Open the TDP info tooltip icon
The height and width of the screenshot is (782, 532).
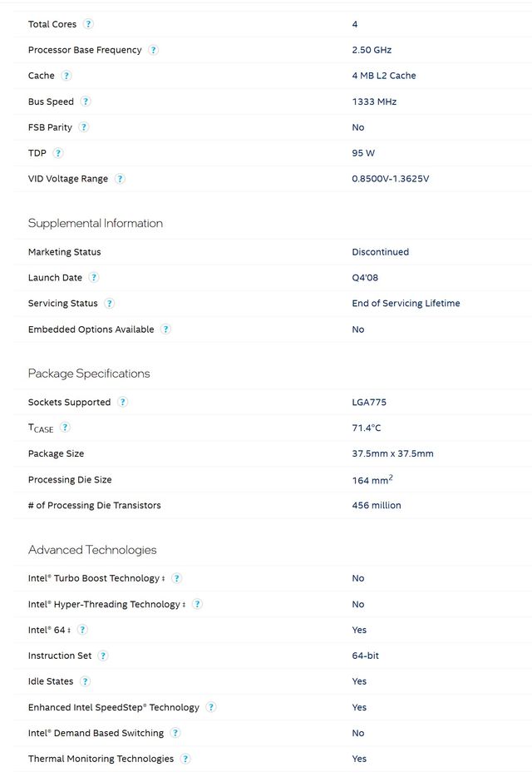click(x=58, y=153)
